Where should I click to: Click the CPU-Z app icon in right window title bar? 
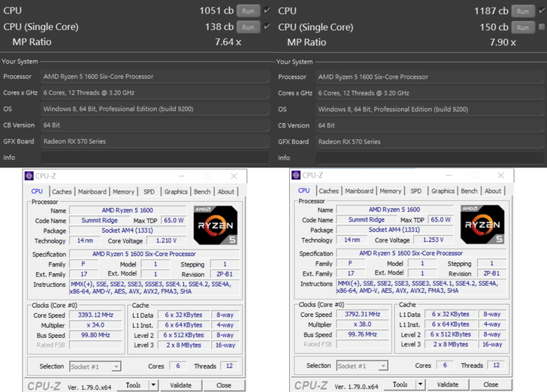[296, 175]
